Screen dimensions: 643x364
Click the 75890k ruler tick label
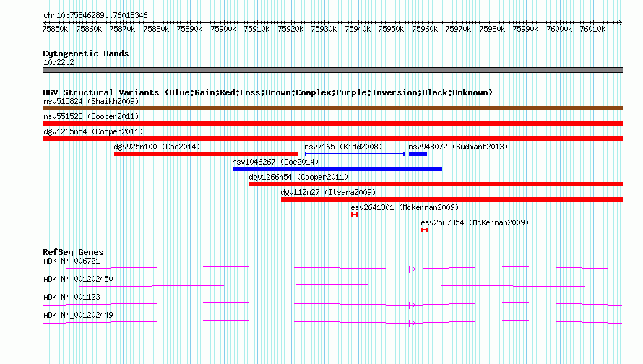pos(189,29)
